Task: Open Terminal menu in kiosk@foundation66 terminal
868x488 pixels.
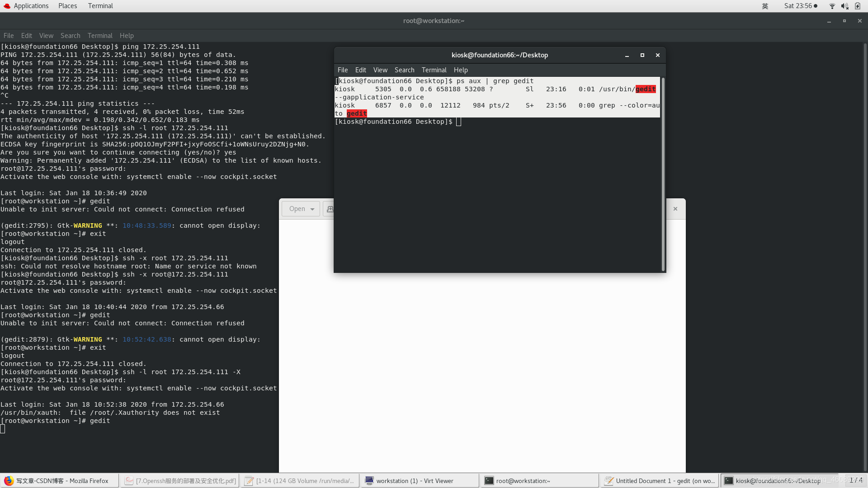Action: (434, 70)
